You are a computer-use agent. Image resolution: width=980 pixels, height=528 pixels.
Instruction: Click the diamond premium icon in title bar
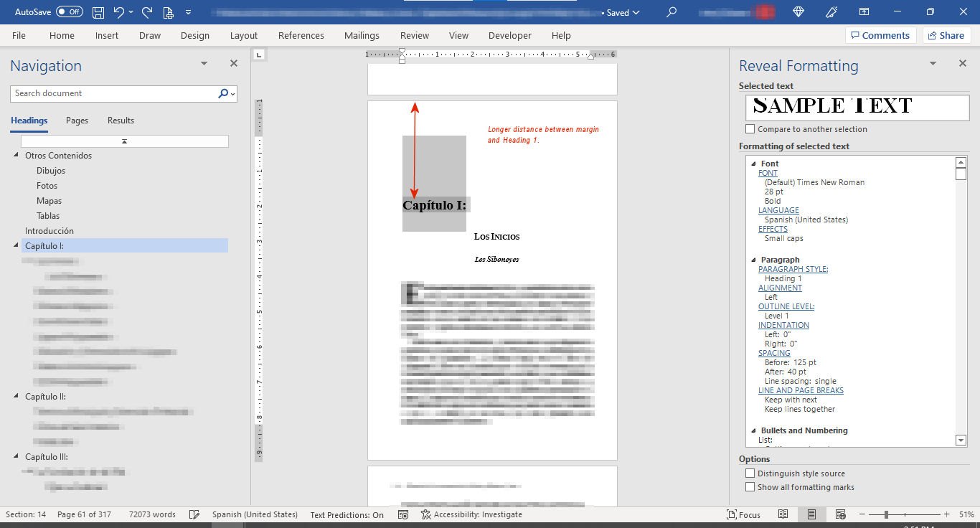799,12
